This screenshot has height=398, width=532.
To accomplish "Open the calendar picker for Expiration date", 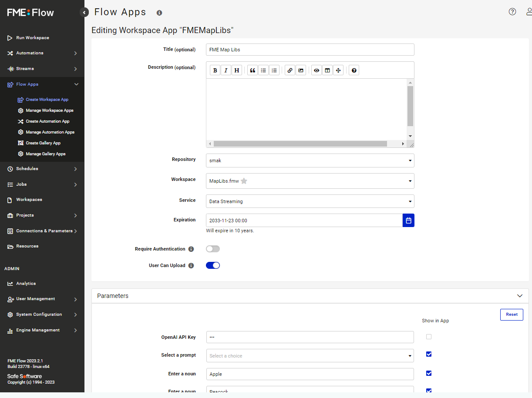I will 408,221.
